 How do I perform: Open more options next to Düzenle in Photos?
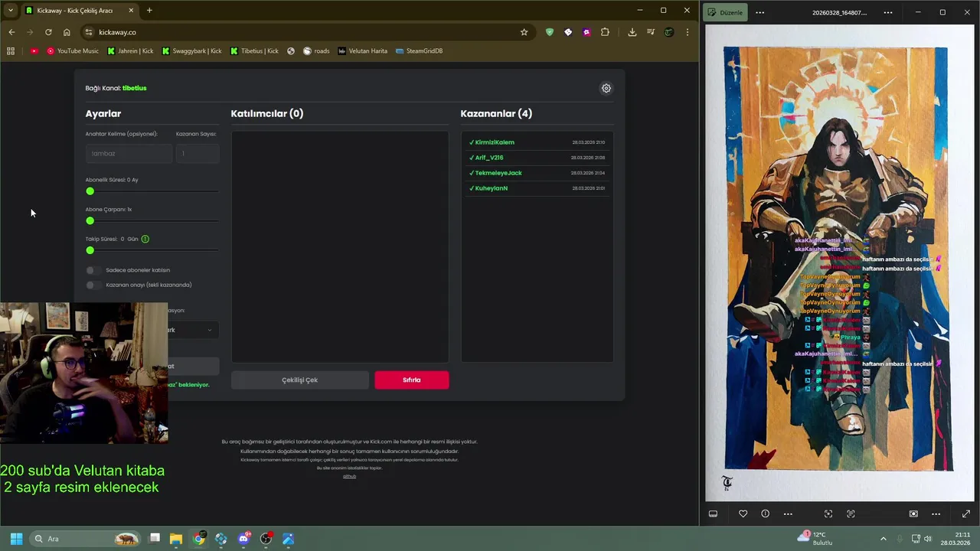(759, 12)
